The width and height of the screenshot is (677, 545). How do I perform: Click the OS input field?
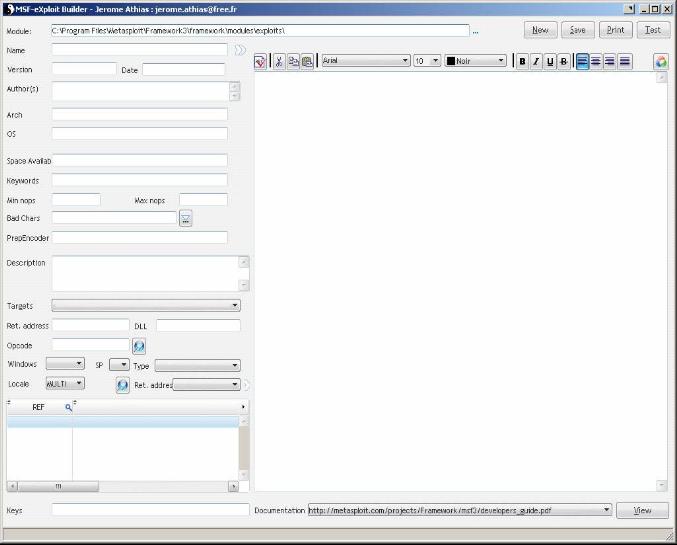139,133
